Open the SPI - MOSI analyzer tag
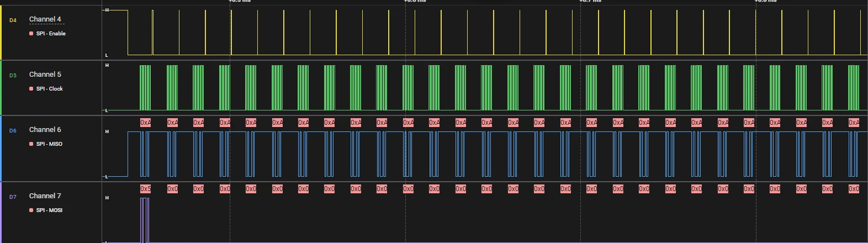The height and width of the screenshot is (243, 868). click(x=49, y=210)
